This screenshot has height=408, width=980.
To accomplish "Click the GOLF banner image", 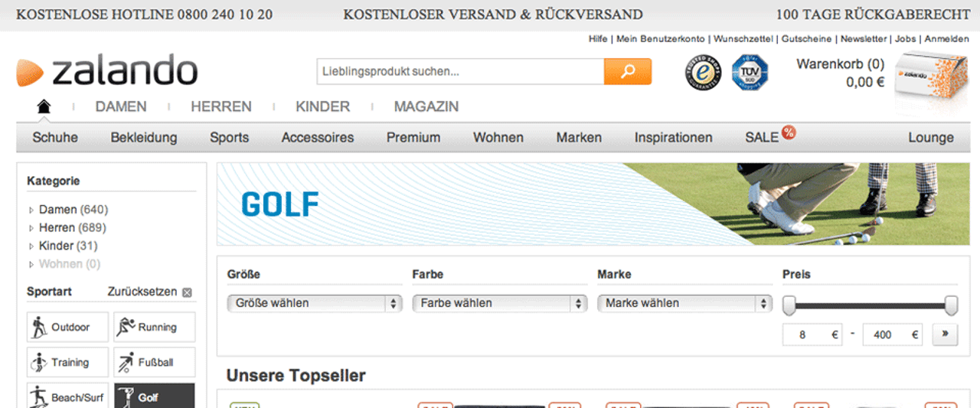I will pos(593,204).
